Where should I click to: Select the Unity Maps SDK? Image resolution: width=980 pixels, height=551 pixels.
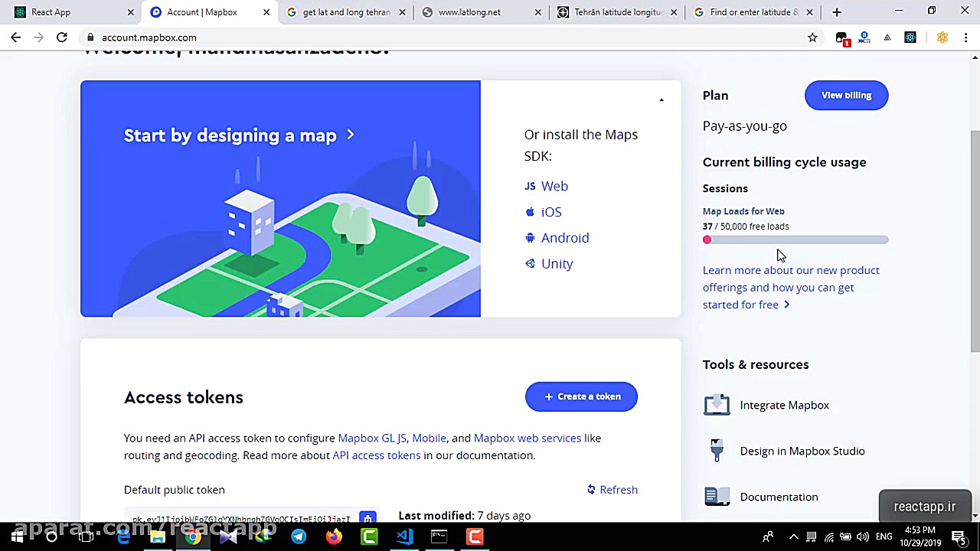tap(557, 263)
